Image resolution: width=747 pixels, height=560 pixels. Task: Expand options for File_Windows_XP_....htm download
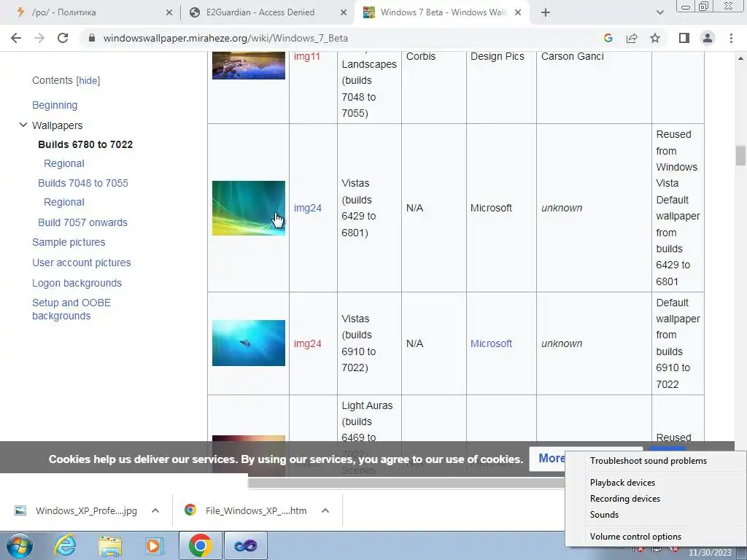point(325,510)
